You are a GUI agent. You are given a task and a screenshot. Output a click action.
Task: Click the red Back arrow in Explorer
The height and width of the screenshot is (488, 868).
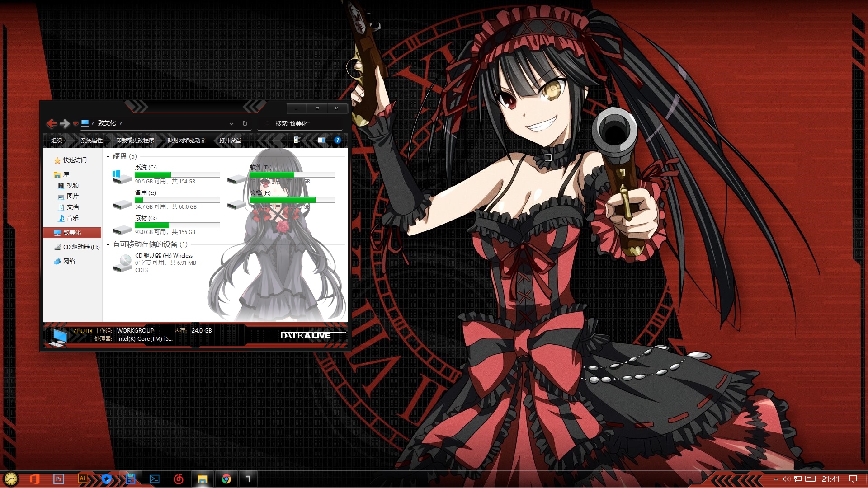pos(52,123)
